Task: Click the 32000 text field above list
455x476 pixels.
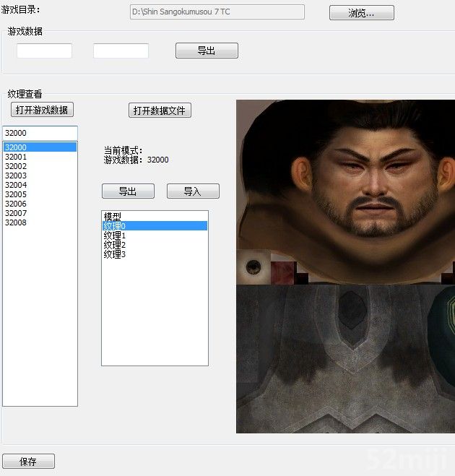Action: (40, 133)
